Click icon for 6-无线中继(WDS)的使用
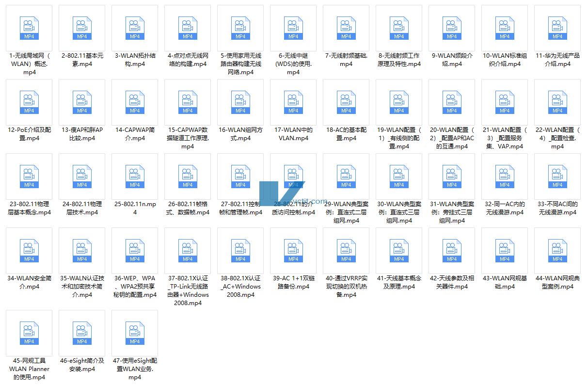This screenshot has height=387, width=588. point(293,28)
